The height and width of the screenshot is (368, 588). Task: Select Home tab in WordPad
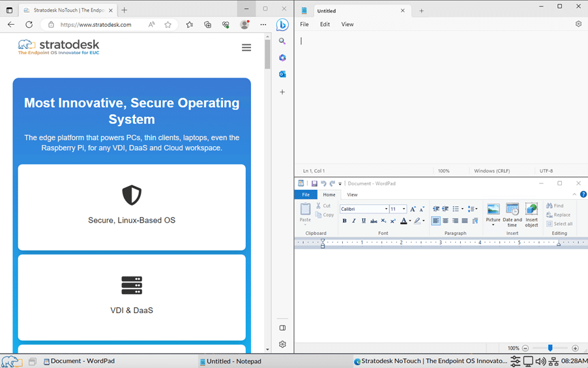click(329, 194)
